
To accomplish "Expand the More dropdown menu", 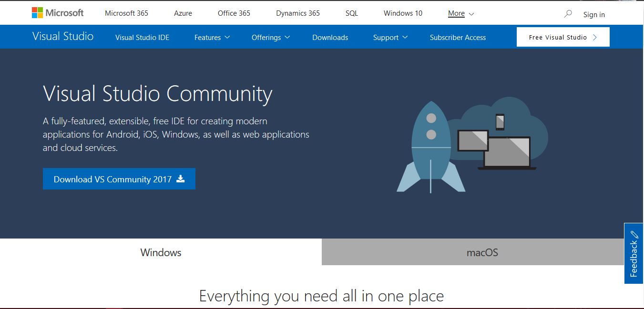I will [460, 13].
